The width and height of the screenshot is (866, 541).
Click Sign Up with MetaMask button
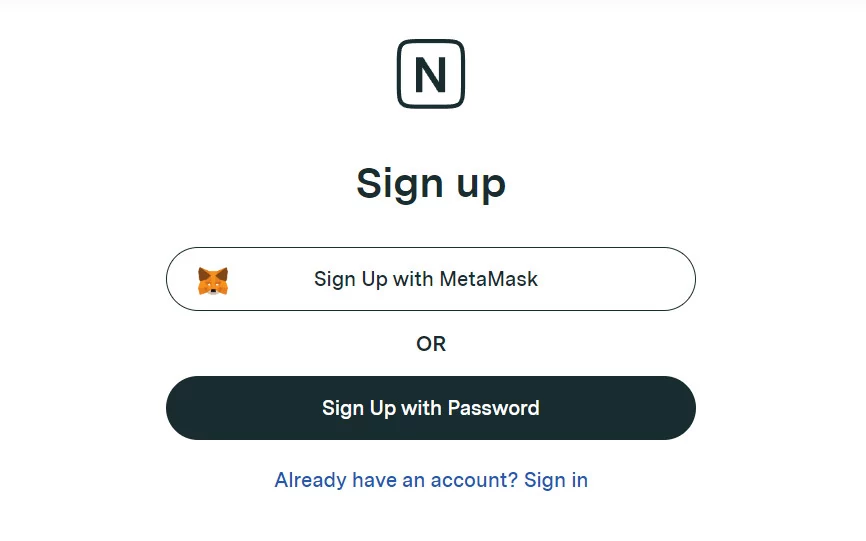coord(431,279)
